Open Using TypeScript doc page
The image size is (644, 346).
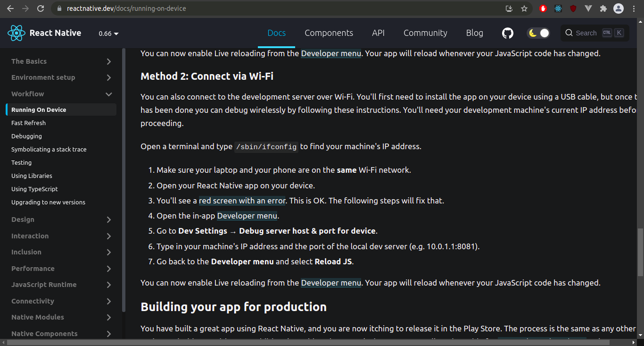click(34, 189)
